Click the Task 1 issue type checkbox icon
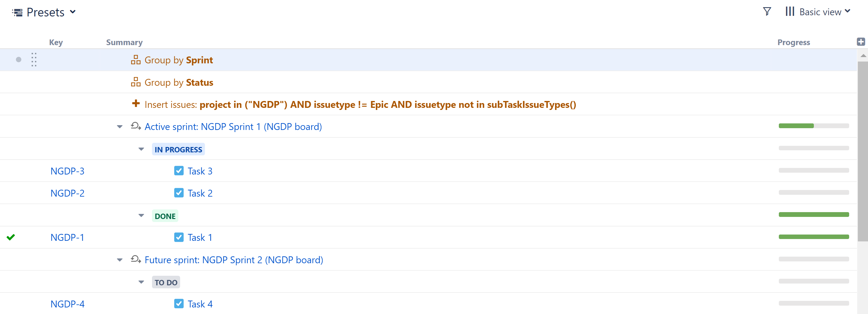868x314 pixels. click(x=179, y=237)
